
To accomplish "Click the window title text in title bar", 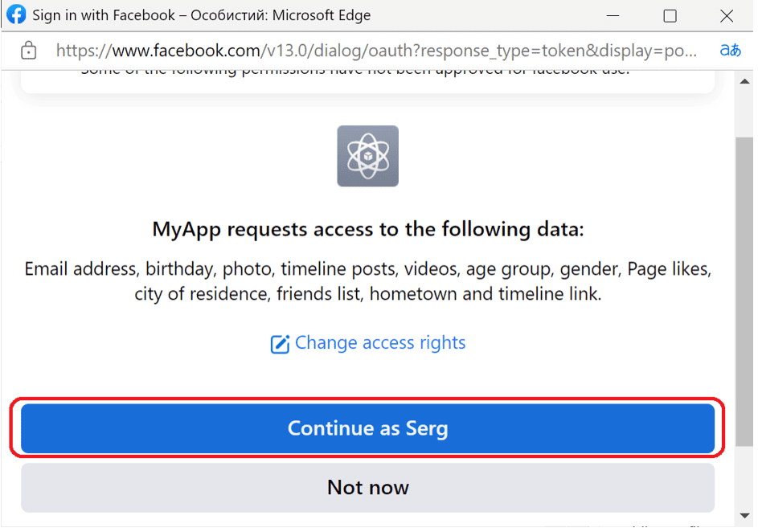I will pyautogui.click(x=201, y=15).
